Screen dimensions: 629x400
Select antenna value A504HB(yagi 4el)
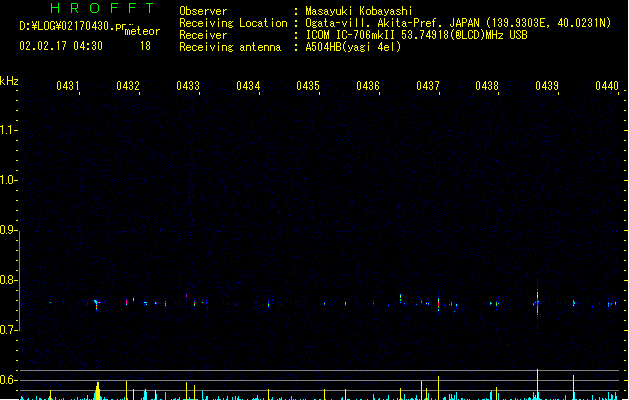point(353,47)
